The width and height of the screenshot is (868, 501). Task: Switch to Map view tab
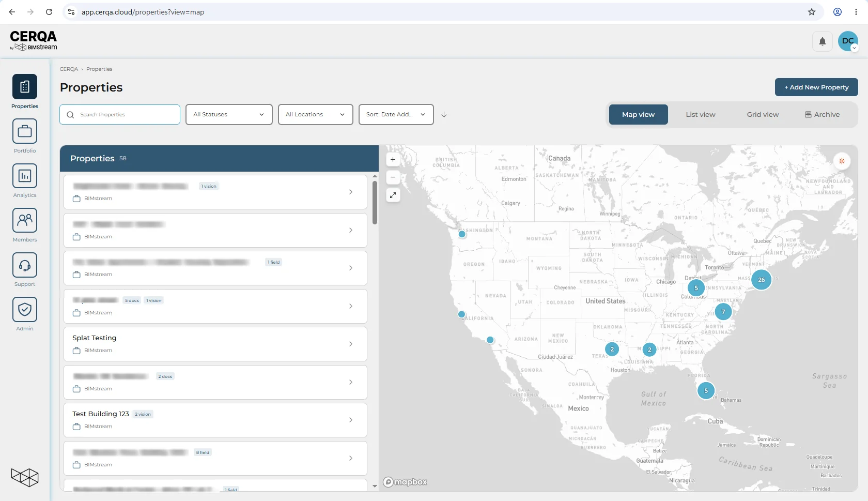(x=638, y=115)
